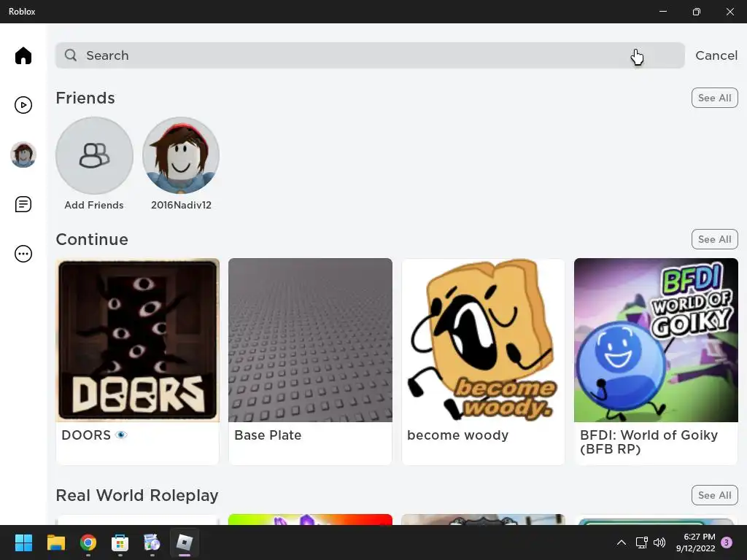Image resolution: width=747 pixels, height=560 pixels.
Task: Open the Discover play icon in sidebar
Action: pyautogui.click(x=23, y=105)
